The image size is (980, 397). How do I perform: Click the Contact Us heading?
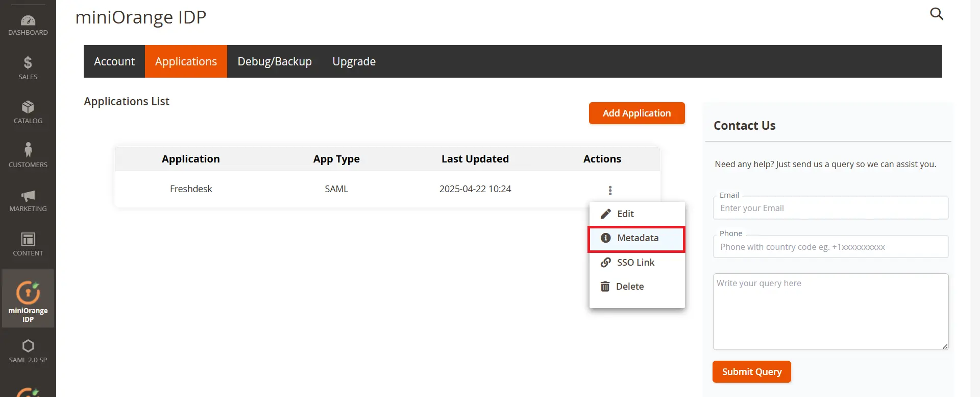pos(744,125)
